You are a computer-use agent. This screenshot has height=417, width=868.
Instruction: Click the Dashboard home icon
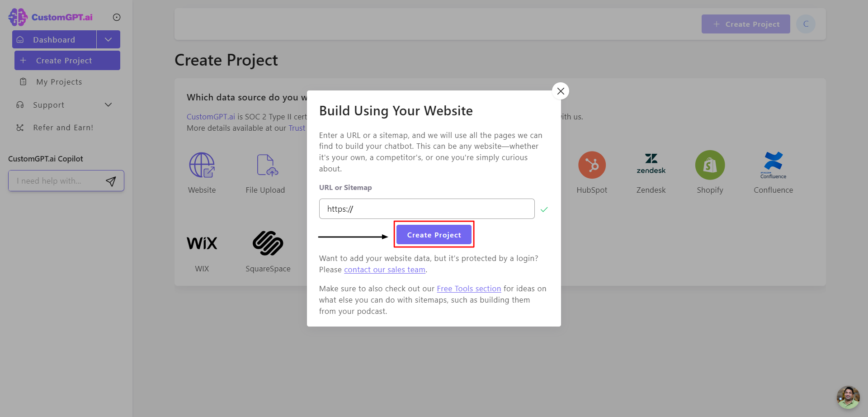[x=20, y=39]
